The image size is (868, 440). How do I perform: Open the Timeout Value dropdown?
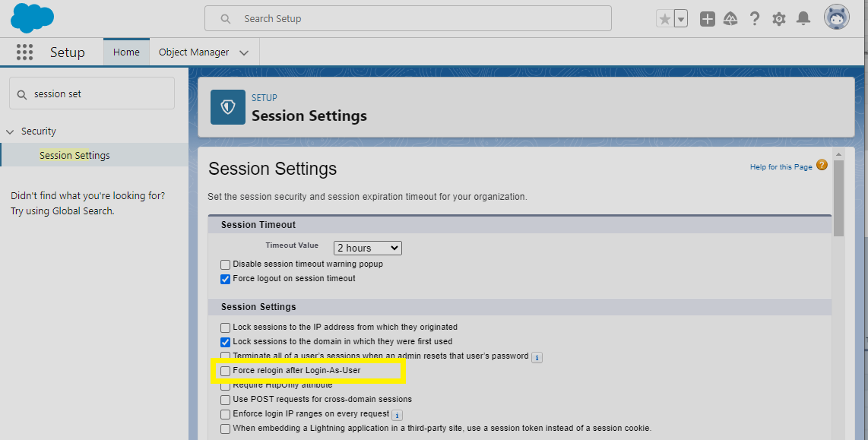tap(368, 248)
